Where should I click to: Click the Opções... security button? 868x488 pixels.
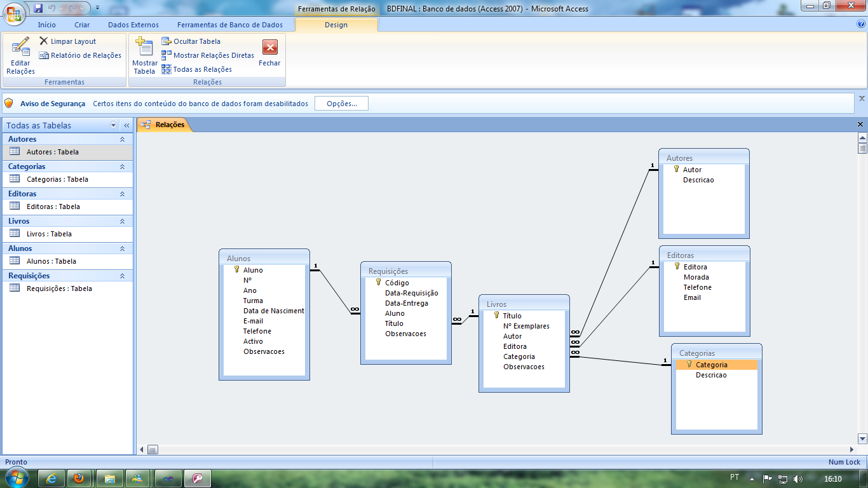tap(341, 104)
